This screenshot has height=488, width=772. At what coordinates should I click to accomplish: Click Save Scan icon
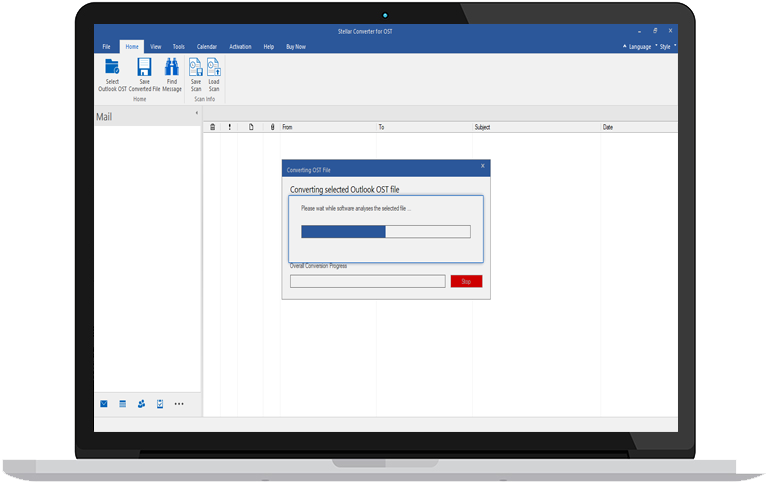pyautogui.click(x=195, y=67)
